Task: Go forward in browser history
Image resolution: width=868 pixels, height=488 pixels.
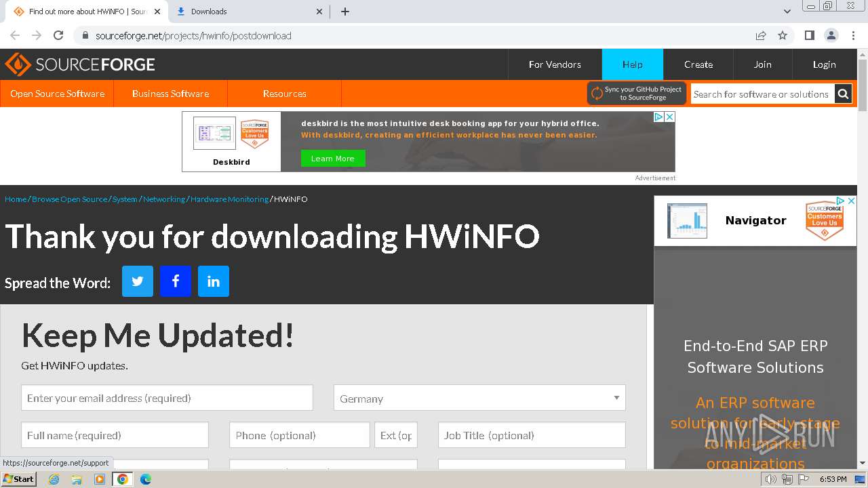Action: tap(37, 35)
